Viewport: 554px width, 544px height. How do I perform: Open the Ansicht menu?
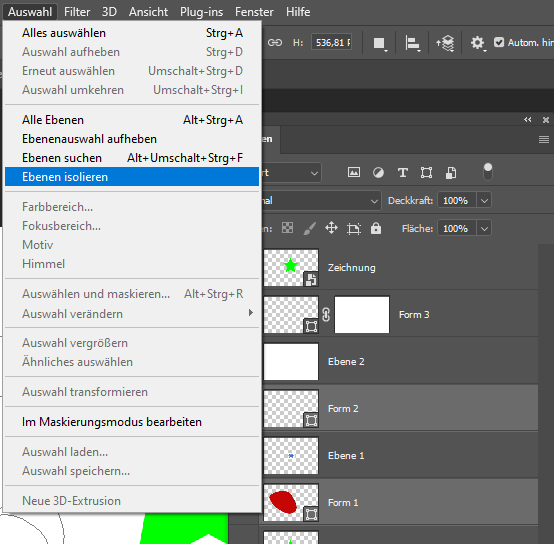pyautogui.click(x=148, y=12)
